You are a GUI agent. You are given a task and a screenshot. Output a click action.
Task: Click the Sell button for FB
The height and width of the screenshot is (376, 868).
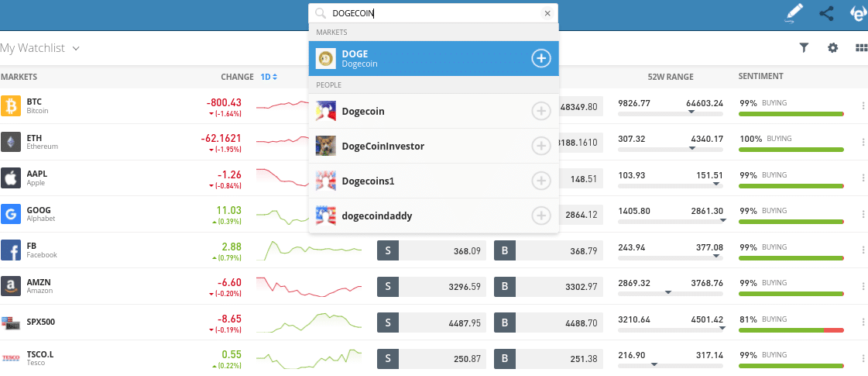(x=431, y=250)
